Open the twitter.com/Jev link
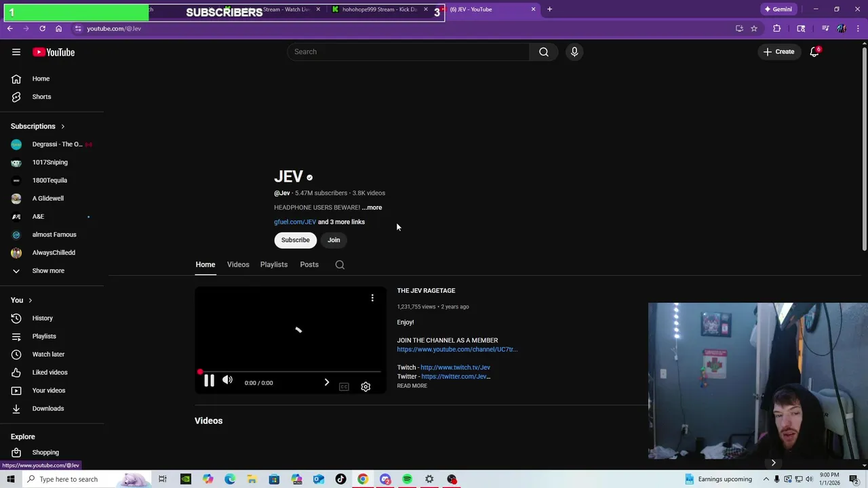 pos(456,376)
